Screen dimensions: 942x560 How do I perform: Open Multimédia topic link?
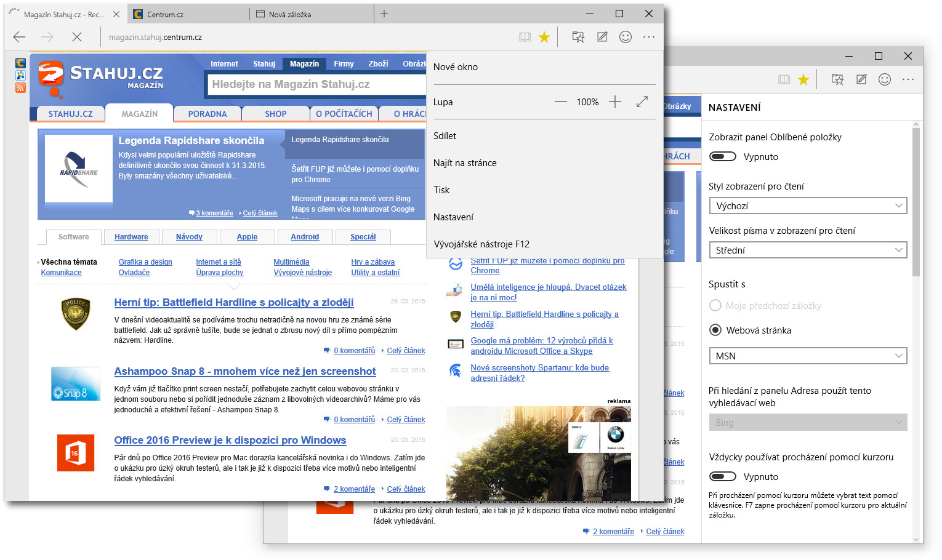pos(291,262)
